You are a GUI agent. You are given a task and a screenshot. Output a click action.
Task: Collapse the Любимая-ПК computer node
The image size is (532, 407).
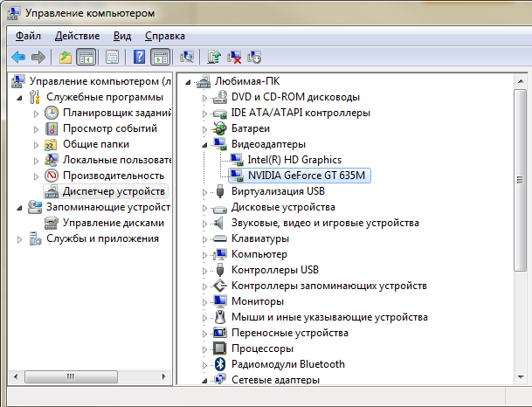coord(188,82)
